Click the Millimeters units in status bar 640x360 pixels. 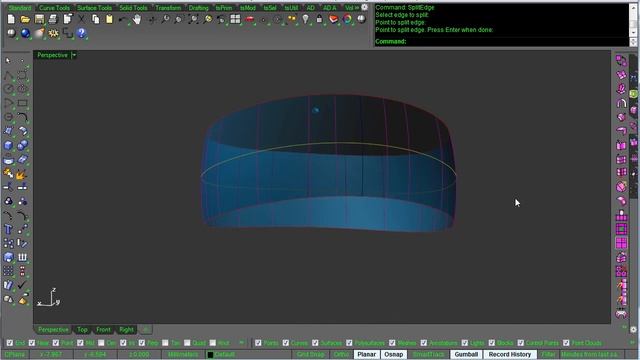coord(183,354)
